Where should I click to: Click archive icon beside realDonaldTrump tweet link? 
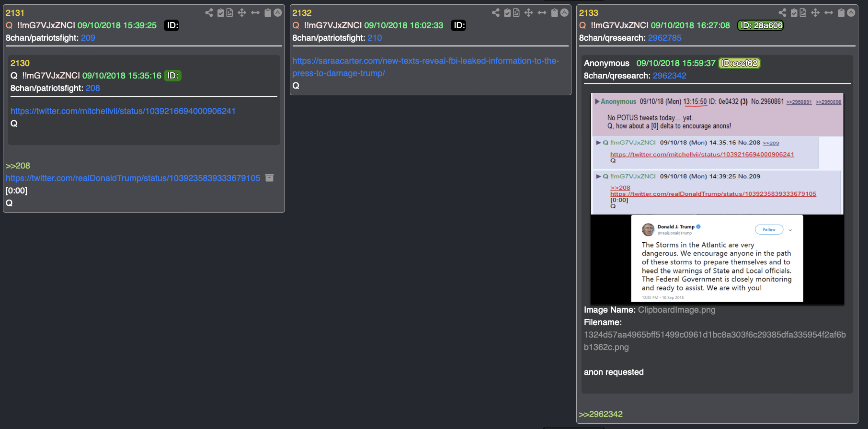pos(270,178)
